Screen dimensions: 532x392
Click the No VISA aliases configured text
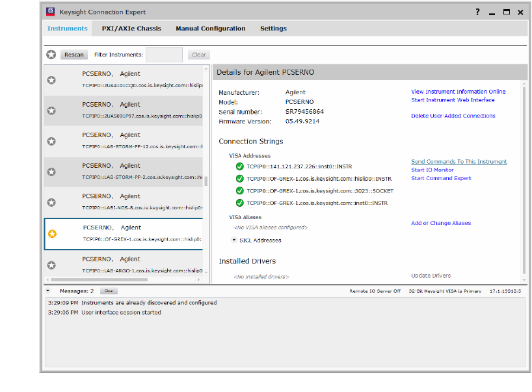coord(271,228)
